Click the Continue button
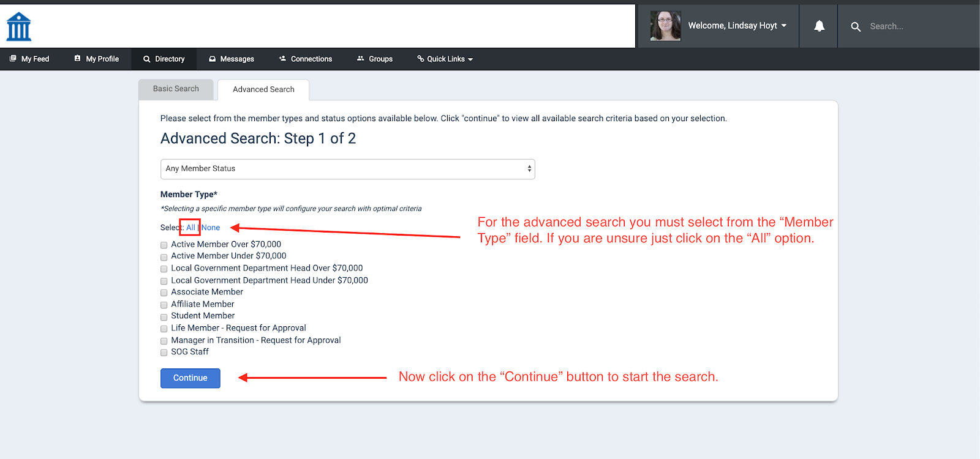 pyautogui.click(x=190, y=378)
